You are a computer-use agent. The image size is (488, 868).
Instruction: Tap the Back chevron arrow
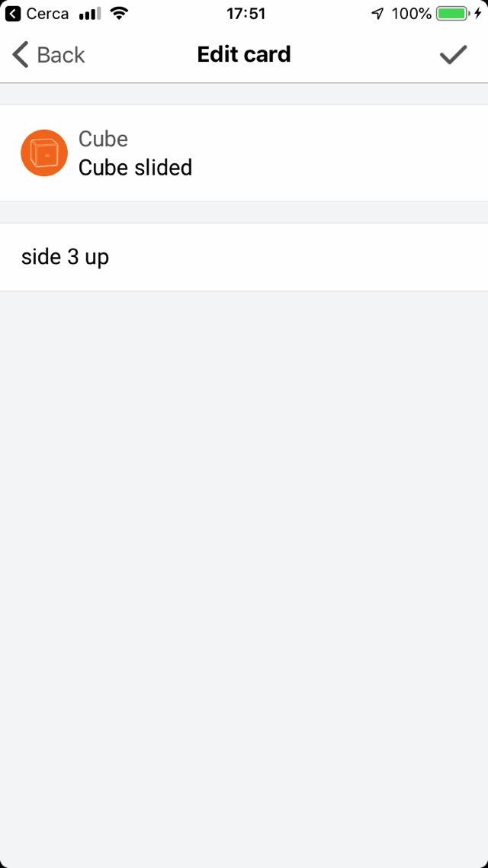(21, 55)
